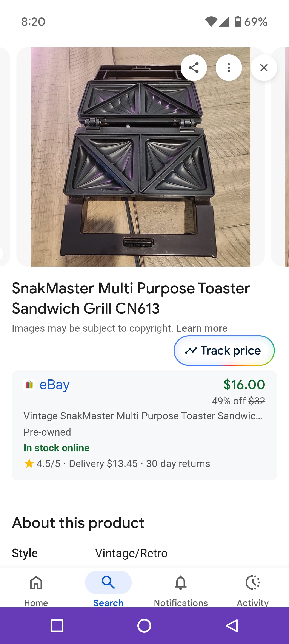The height and width of the screenshot is (644, 289).
Task: Select the Search tab
Action: coord(108,589)
